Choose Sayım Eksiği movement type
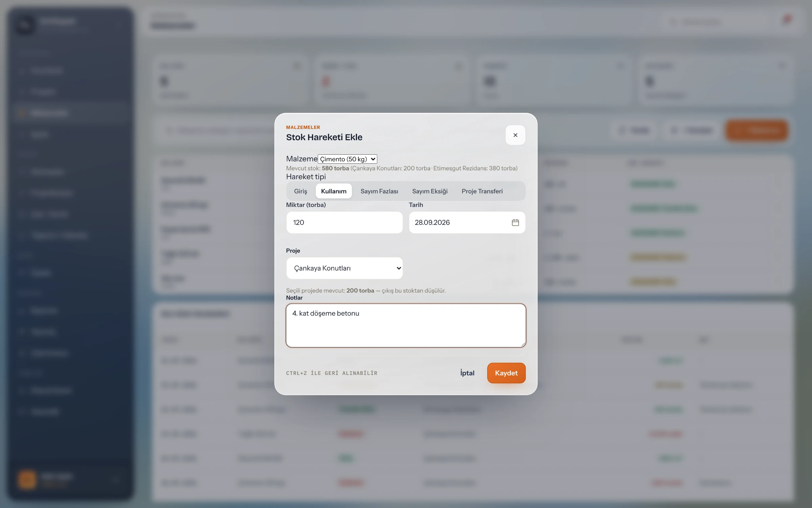 coord(430,191)
